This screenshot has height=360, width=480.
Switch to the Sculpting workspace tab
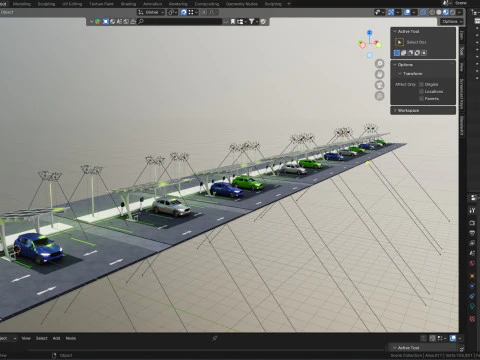pyautogui.click(x=46, y=4)
